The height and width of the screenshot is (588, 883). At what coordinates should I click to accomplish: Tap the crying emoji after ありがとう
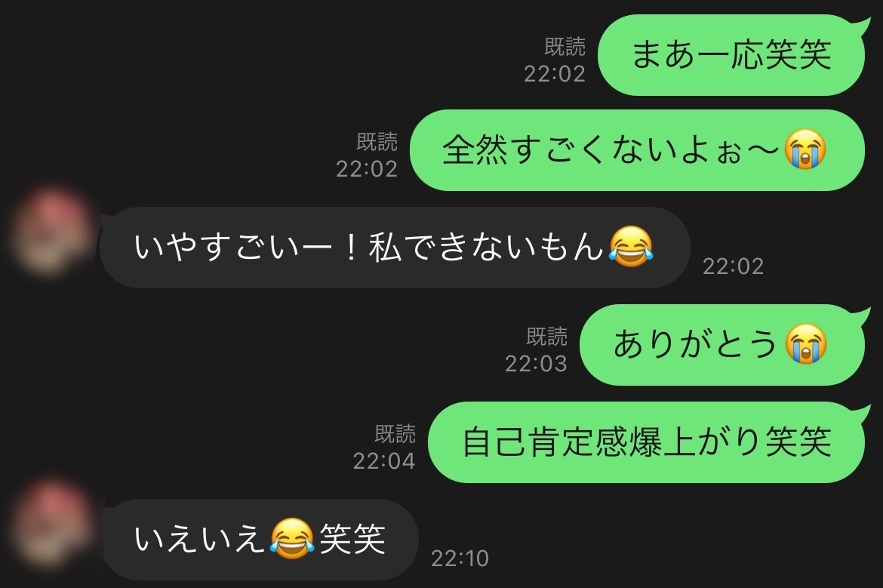pyautogui.click(x=806, y=344)
